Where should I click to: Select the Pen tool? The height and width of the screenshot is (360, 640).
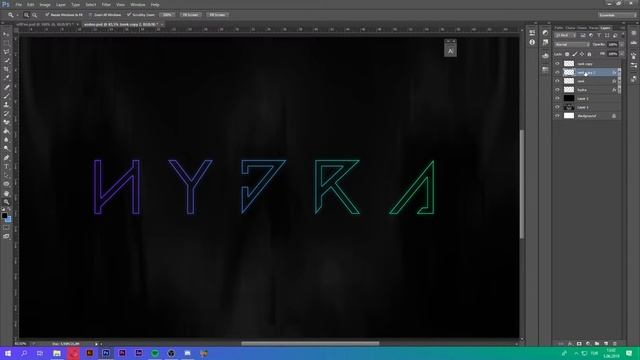[6, 158]
